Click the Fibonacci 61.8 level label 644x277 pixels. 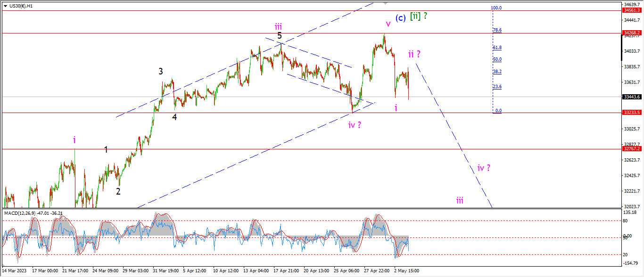pos(497,48)
